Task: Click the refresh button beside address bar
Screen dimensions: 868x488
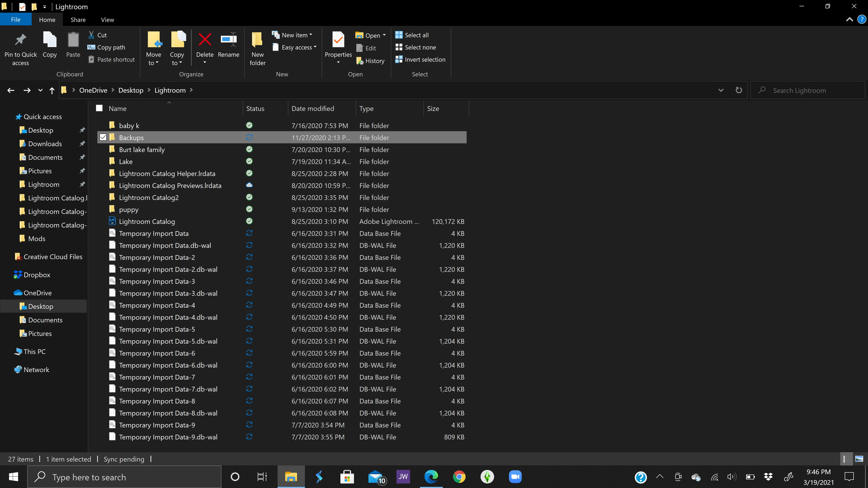Action: tap(739, 90)
